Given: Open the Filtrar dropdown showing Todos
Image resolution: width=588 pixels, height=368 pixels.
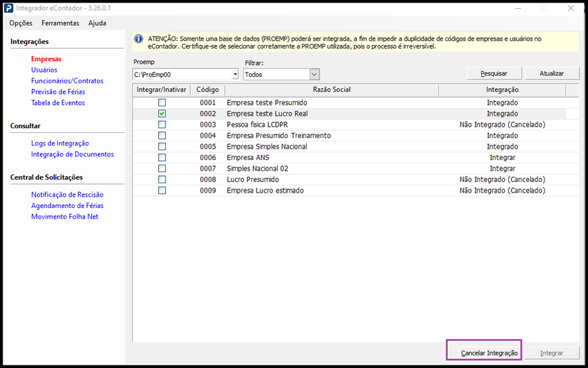Looking at the screenshot, I should 314,74.
